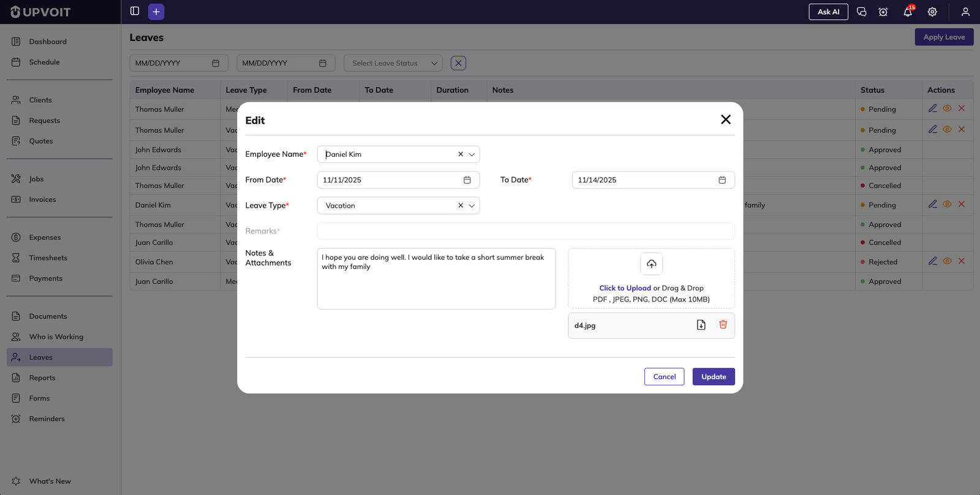Edit second Thomas Muller pending leave

[x=933, y=129]
